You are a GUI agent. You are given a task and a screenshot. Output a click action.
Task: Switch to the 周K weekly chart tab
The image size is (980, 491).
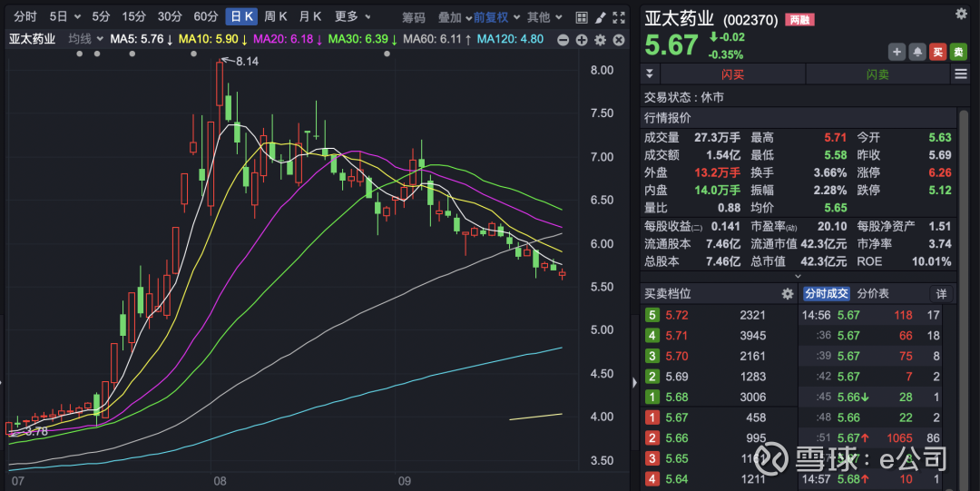(276, 17)
